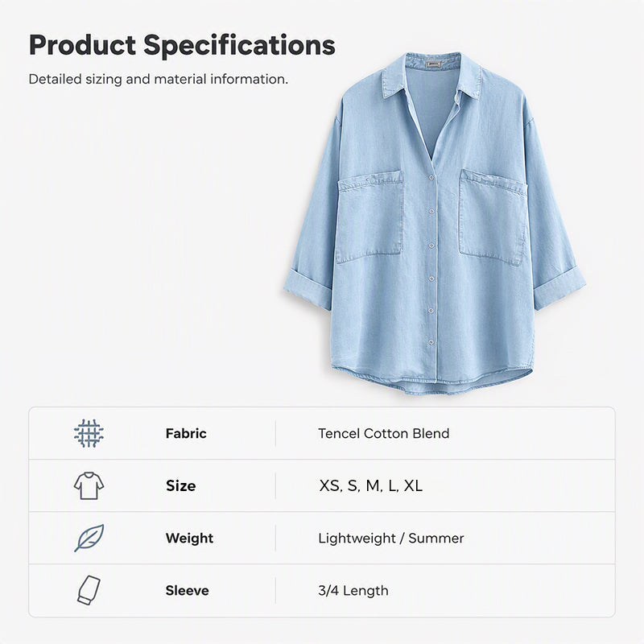644x644 pixels.
Task: Click the feather weight icon
Action: point(89,538)
